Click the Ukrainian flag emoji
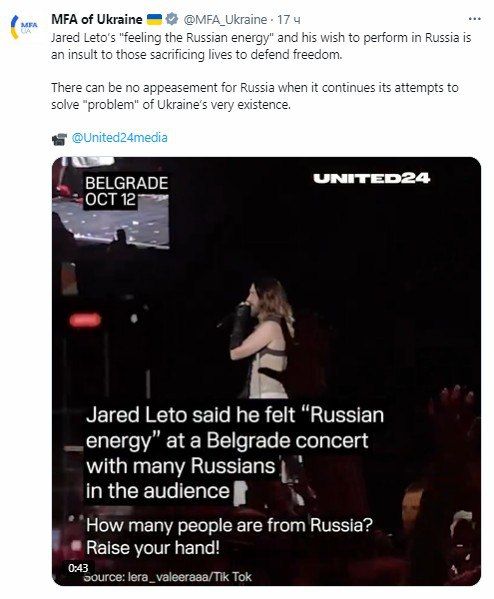Viewport: 494px width, 599px height. pos(154,19)
